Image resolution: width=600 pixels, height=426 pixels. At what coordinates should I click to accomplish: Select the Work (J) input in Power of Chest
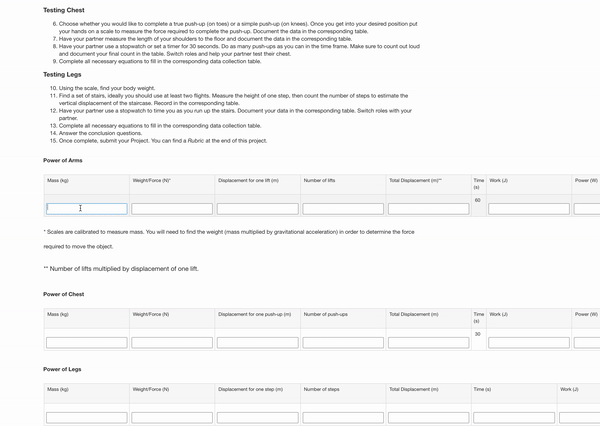(x=529, y=343)
